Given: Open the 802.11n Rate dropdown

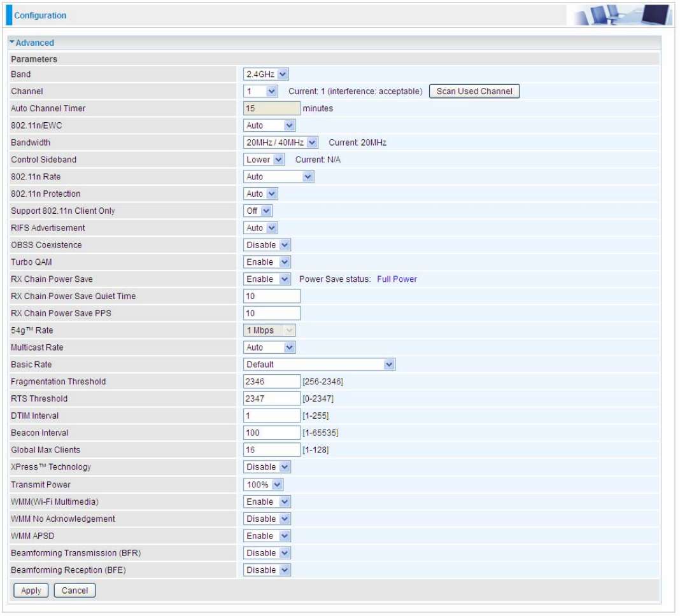Looking at the screenshot, I should tap(279, 177).
